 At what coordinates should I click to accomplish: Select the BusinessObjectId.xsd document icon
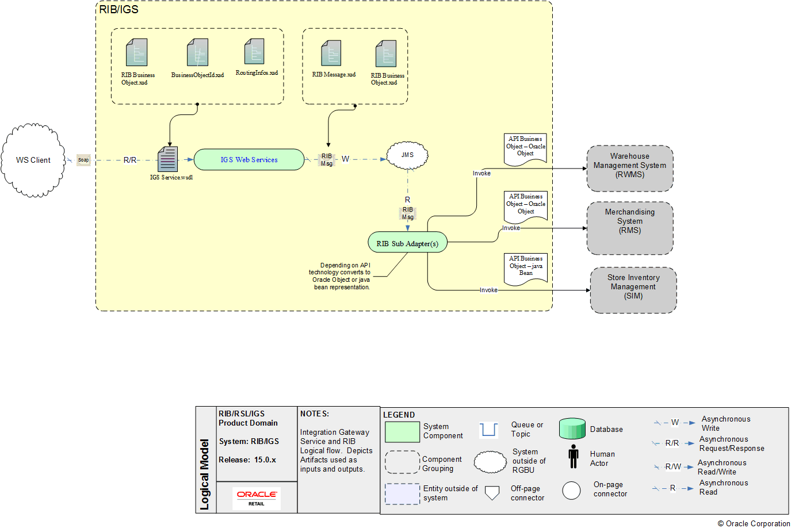point(197,52)
